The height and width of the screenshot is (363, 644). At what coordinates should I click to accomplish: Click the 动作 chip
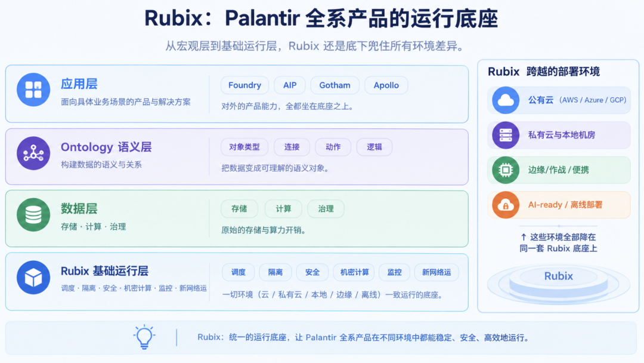[x=333, y=147]
